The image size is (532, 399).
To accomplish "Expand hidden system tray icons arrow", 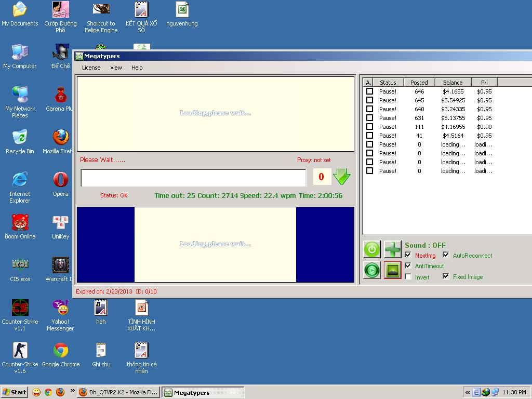I will coord(468,392).
